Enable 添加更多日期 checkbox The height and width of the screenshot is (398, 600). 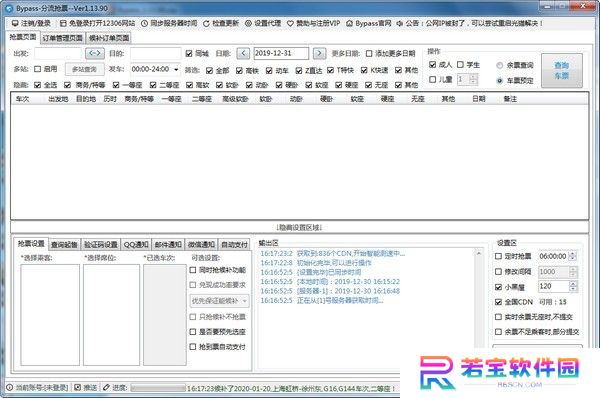369,54
